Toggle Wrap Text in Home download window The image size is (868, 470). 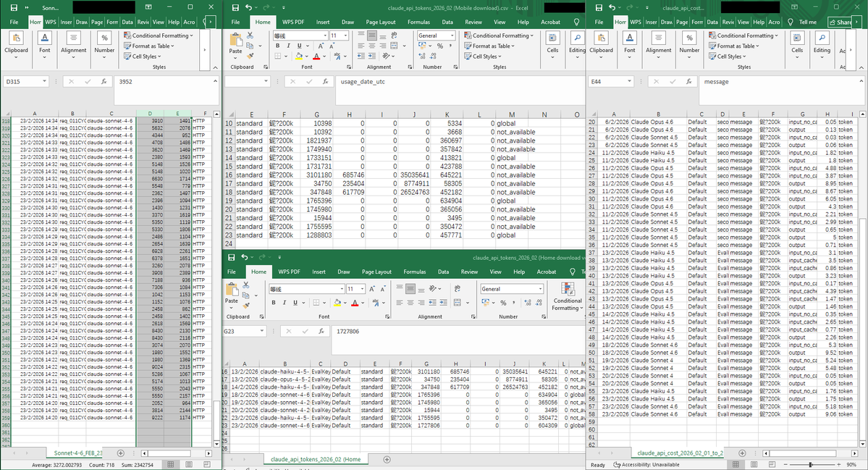click(x=458, y=289)
